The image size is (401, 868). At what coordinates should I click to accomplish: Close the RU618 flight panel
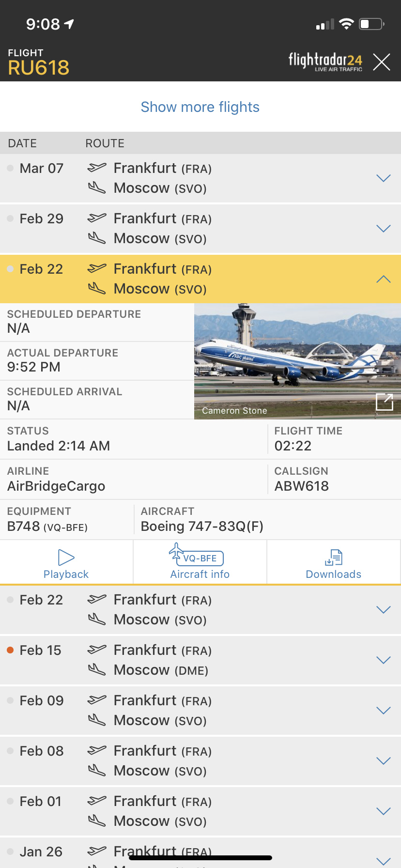382,62
